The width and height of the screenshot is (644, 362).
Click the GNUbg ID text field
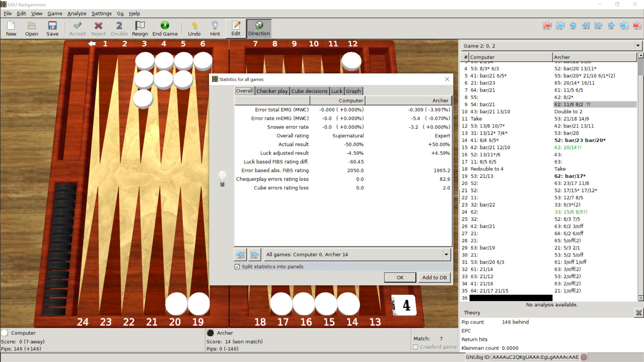[x=535, y=357]
